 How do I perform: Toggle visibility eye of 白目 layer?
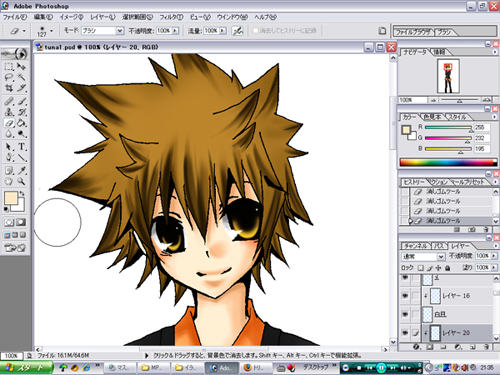pos(405,314)
